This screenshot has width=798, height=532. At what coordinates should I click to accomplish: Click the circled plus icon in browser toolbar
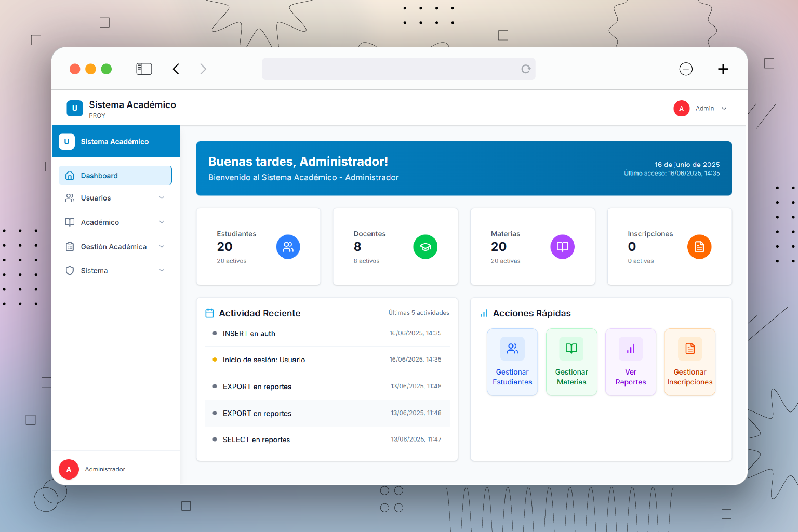click(x=686, y=69)
